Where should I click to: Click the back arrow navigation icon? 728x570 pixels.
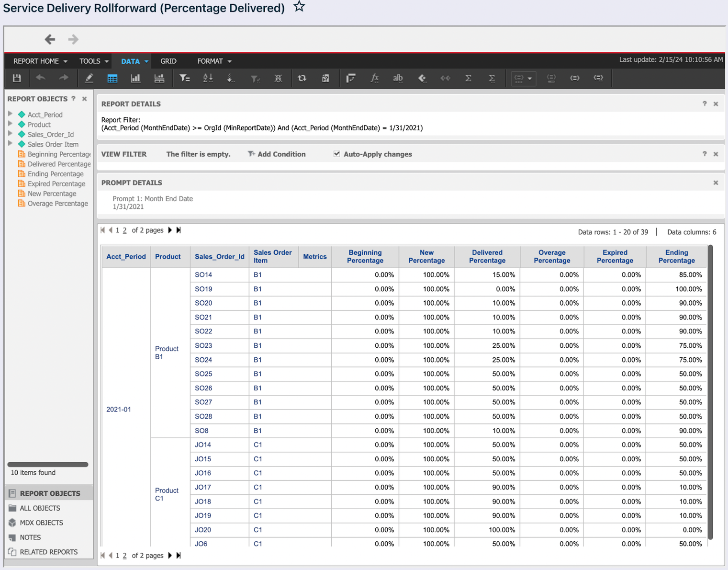[50, 39]
